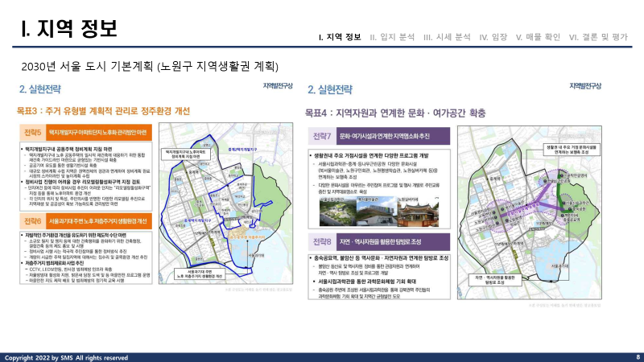Click the '중계역' station label on the right map
Viewport: 644px width, 362px height.
(x=494, y=179)
